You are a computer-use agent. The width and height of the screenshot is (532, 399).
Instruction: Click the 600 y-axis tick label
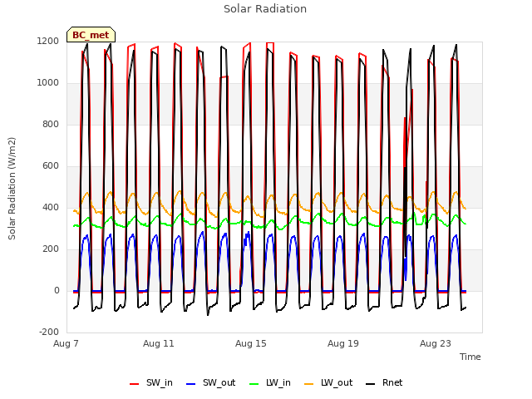[x=51, y=166]
